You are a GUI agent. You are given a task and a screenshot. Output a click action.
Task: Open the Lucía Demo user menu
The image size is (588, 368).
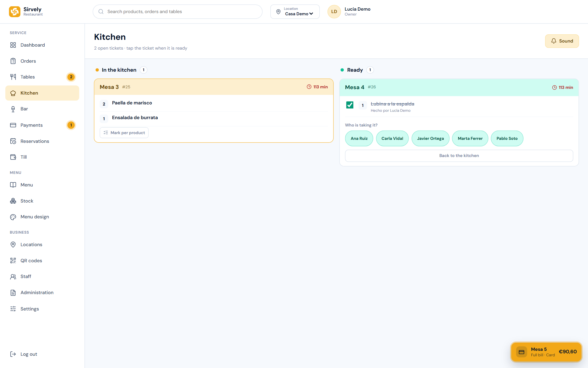point(349,12)
